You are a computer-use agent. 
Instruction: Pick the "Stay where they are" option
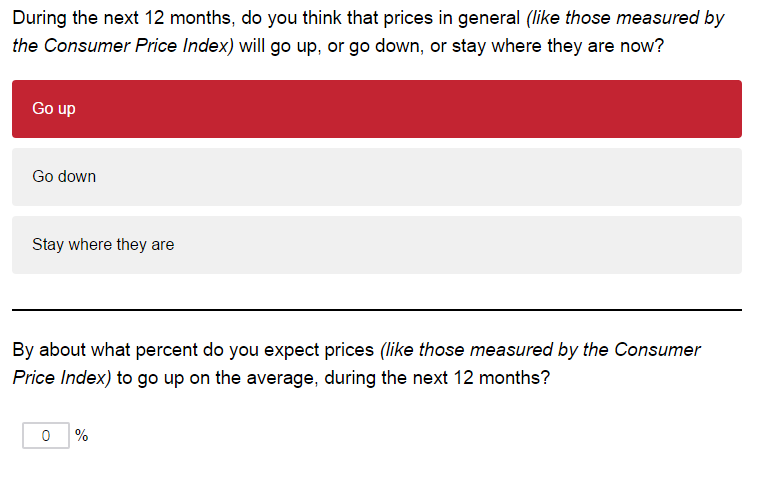(x=377, y=244)
